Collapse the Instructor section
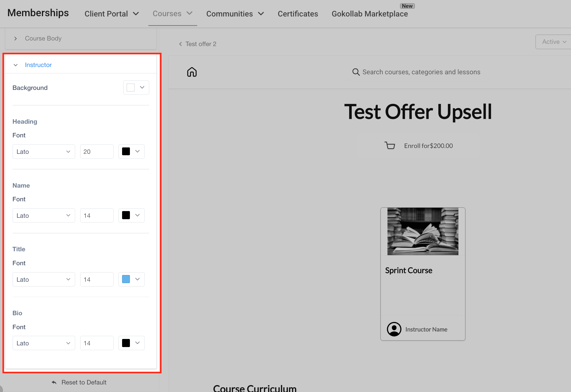The image size is (571, 392). pyautogui.click(x=16, y=65)
